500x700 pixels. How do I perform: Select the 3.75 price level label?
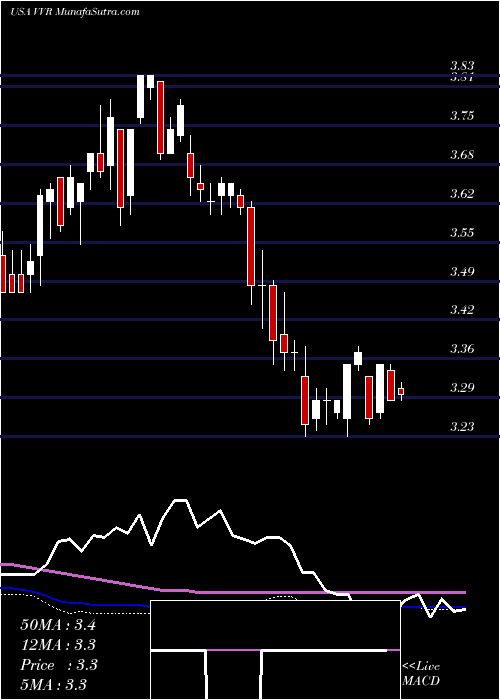[461, 116]
